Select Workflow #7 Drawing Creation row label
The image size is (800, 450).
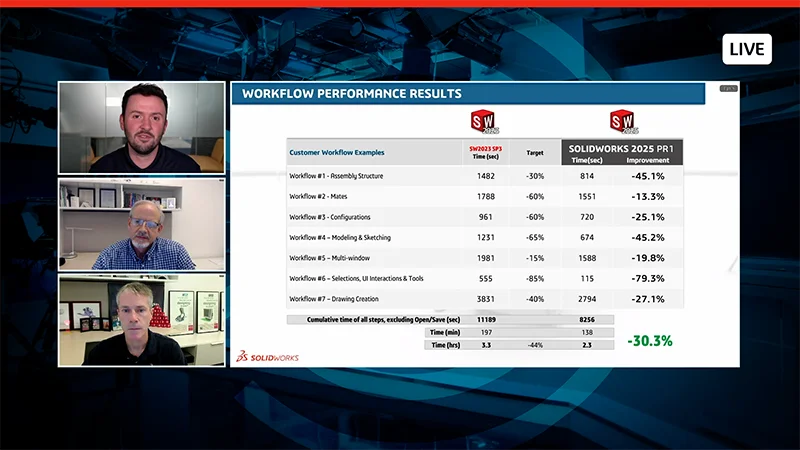336,298
